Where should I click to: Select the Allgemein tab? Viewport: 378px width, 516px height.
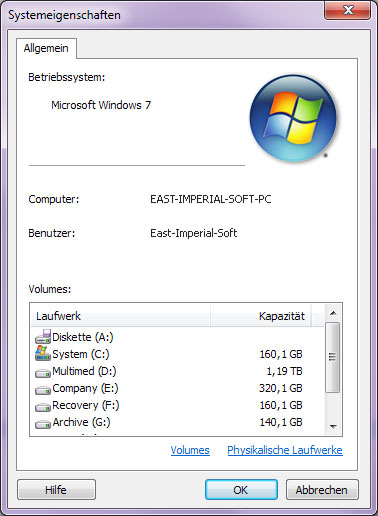tap(46, 48)
